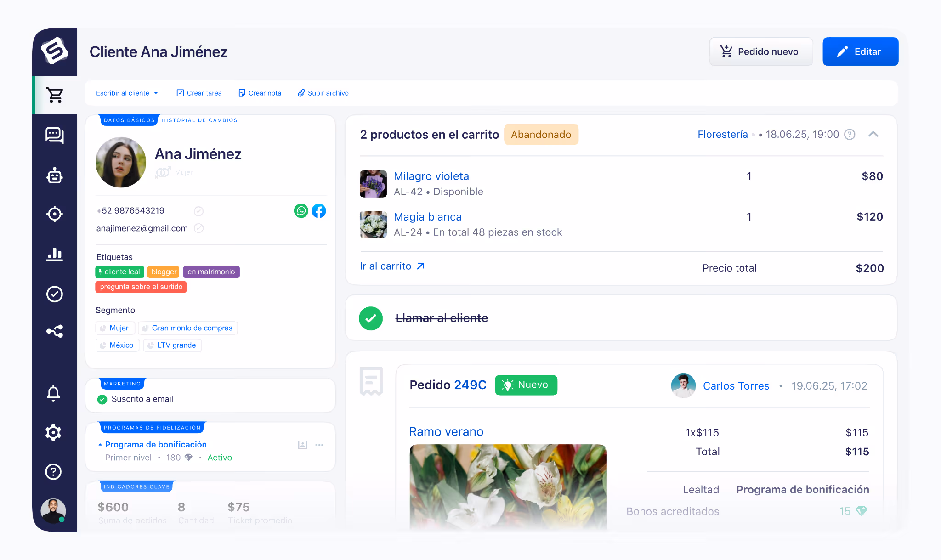This screenshot has height=560, width=941.
Task: Open the 'Datos básicos' tab
Action: tap(129, 120)
